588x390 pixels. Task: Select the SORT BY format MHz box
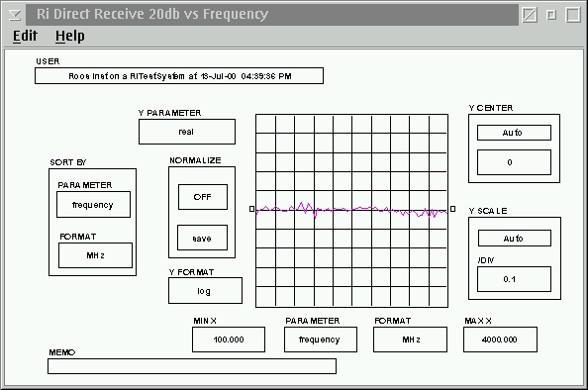(95, 255)
